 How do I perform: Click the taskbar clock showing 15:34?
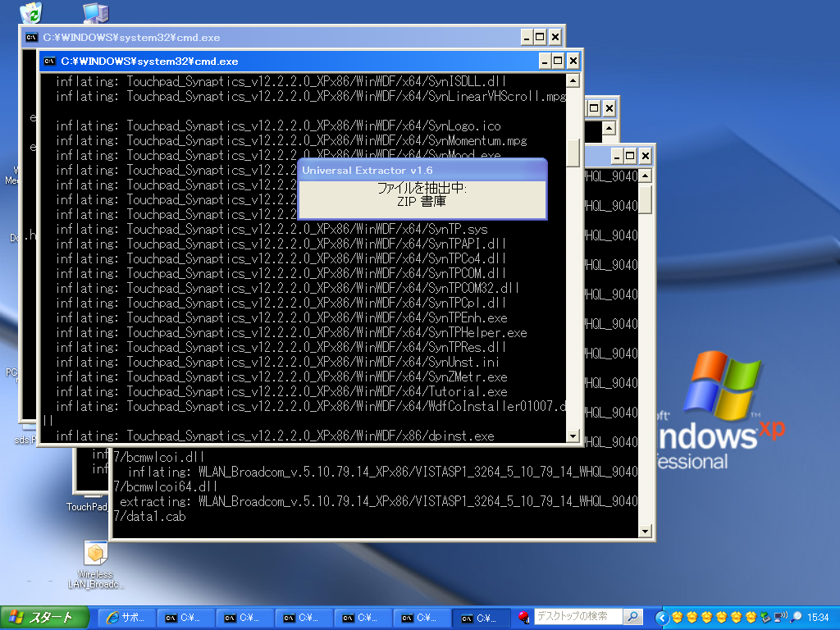(818, 618)
